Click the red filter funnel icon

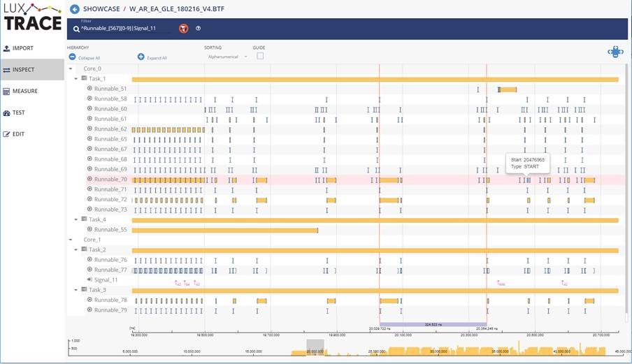183,29
